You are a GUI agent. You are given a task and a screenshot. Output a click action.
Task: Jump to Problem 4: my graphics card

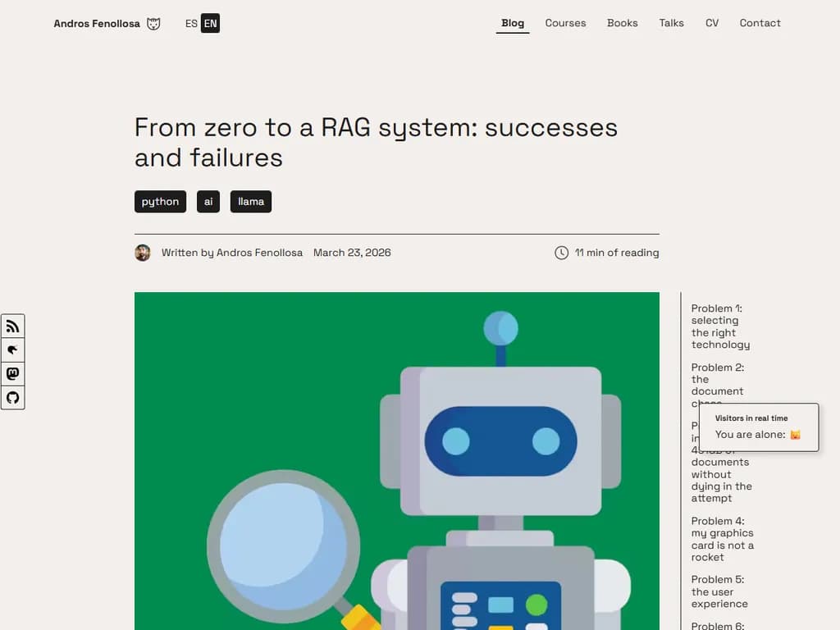[722, 539]
